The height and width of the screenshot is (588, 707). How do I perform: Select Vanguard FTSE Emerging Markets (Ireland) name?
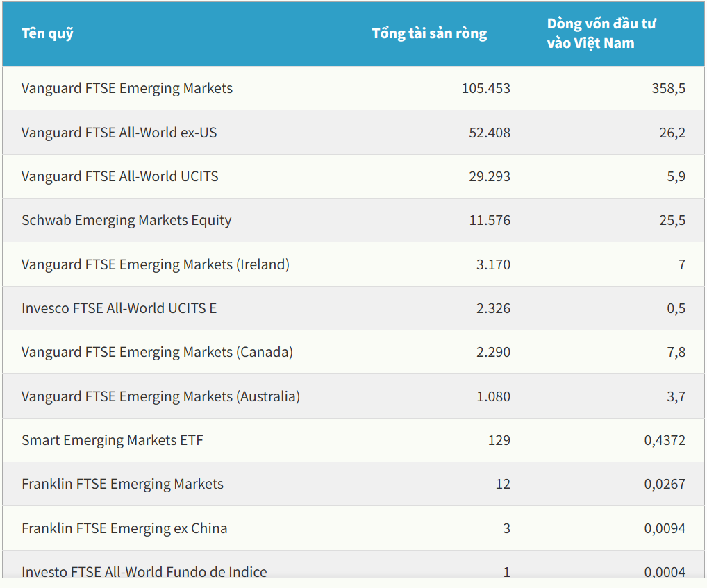pyautogui.click(x=155, y=264)
